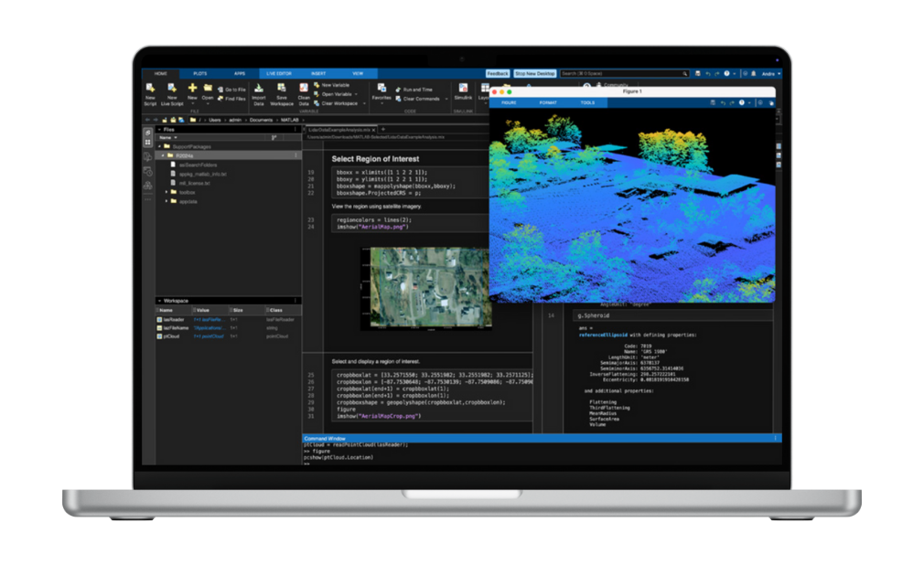Click Stop New Desktop button
Image resolution: width=924 pixels, height=565 pixels.
tap(534, 74)
